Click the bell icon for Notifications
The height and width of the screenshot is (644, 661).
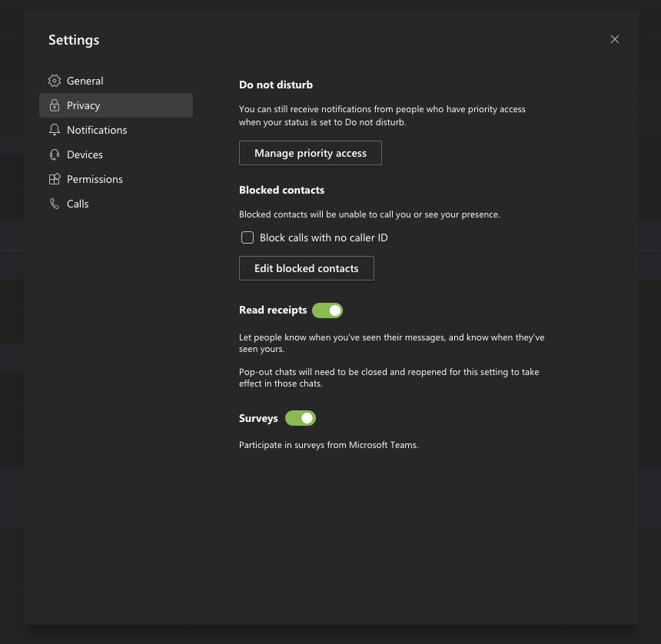pyautogui.click(x=55, y=130)
